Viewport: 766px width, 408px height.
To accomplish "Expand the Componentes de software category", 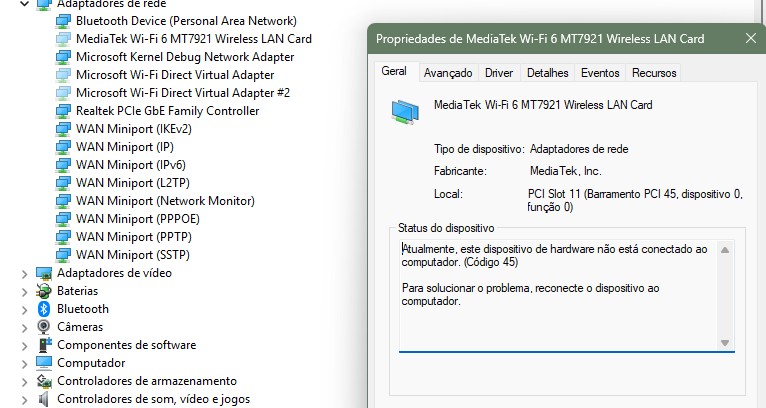I will coord(24,346).
